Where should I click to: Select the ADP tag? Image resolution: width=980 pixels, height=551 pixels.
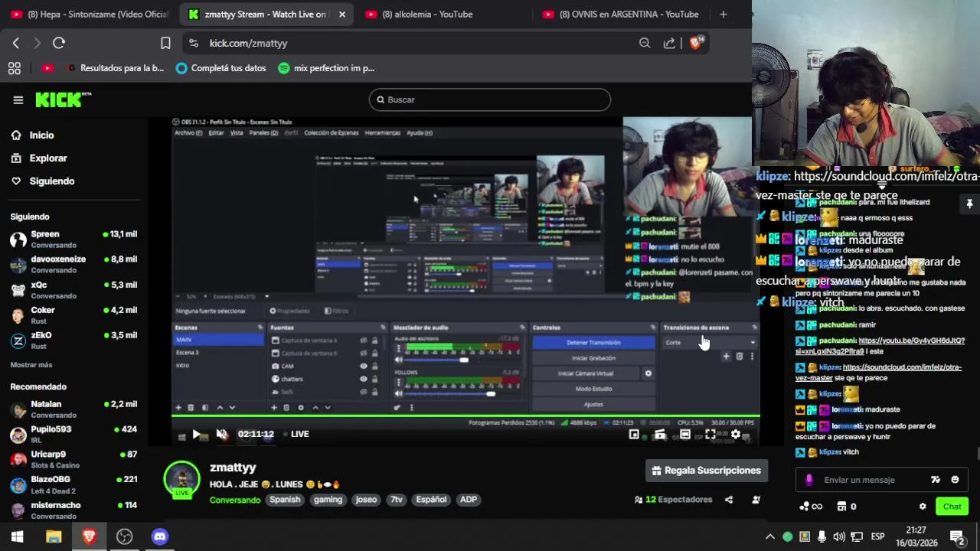pyautogui.click(x=469, y=500)
